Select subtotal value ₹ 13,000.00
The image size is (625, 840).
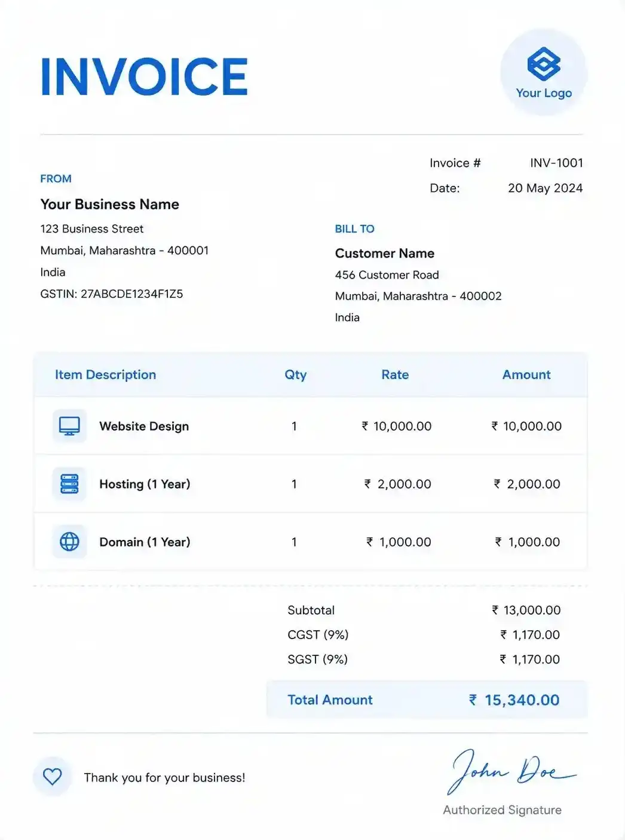coord(526,610)
